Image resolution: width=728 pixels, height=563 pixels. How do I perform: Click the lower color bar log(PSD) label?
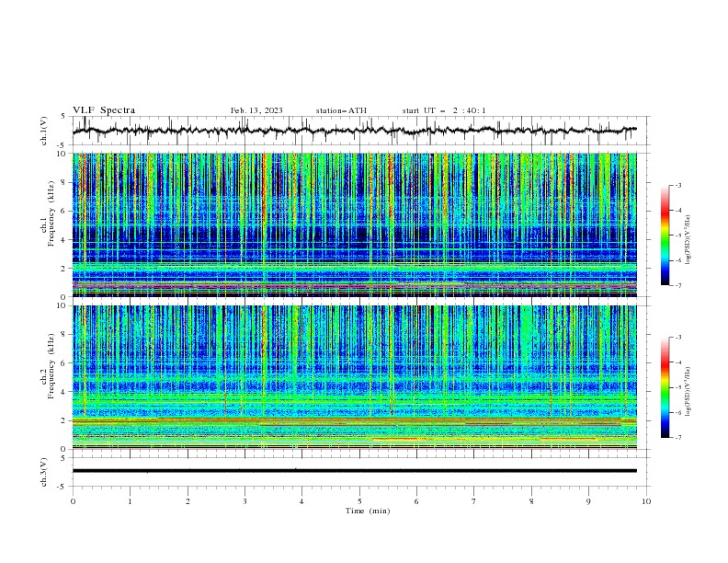[688, 392]
